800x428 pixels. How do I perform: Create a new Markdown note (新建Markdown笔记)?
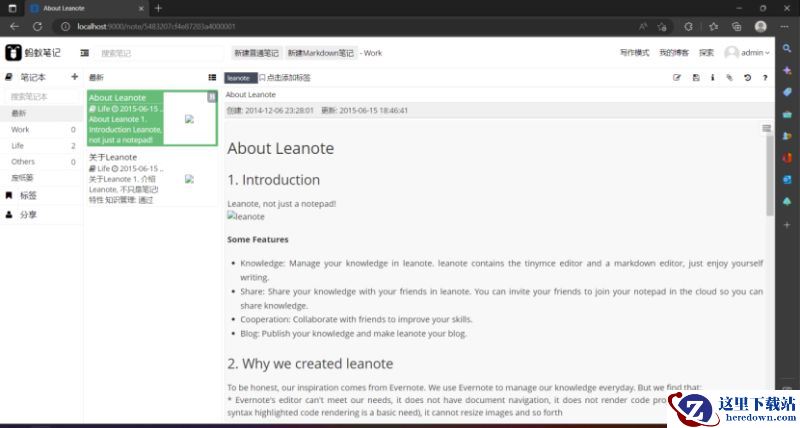tap(320, 53)
